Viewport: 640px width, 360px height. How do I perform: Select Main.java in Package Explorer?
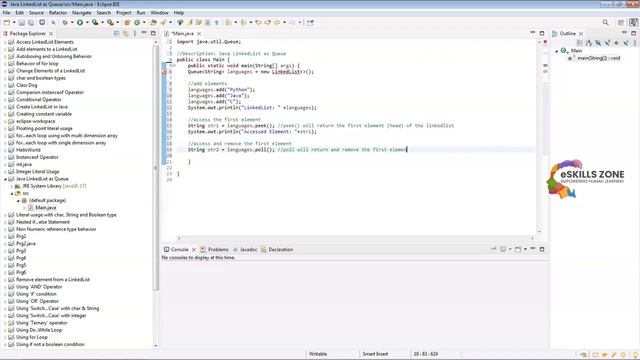(x=45, y=208)
